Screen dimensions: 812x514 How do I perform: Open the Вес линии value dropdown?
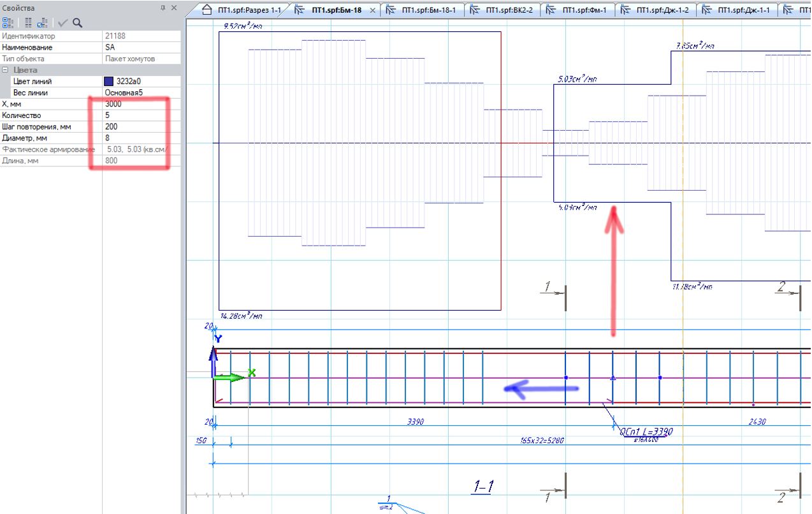(141, 93)
